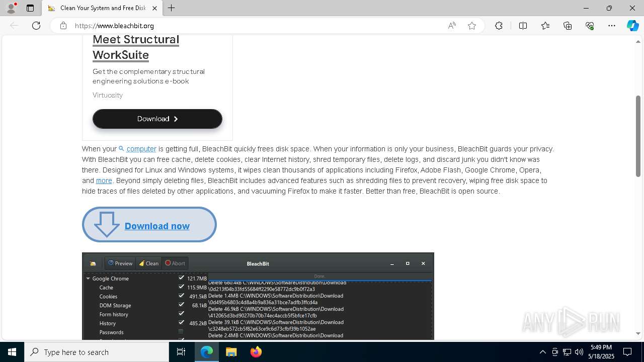Click Abort button in BleachBit screenshot
644x362 pixels.
(175, 263)
